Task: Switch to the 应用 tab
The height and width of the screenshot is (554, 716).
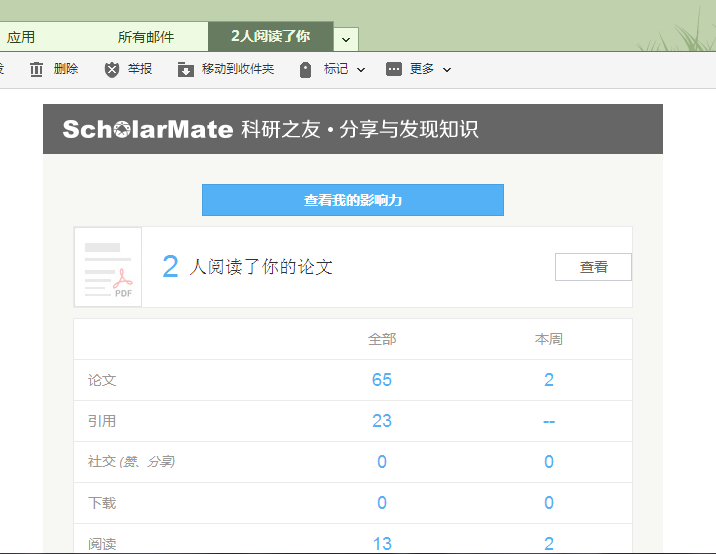Action: tap(21, 37)
